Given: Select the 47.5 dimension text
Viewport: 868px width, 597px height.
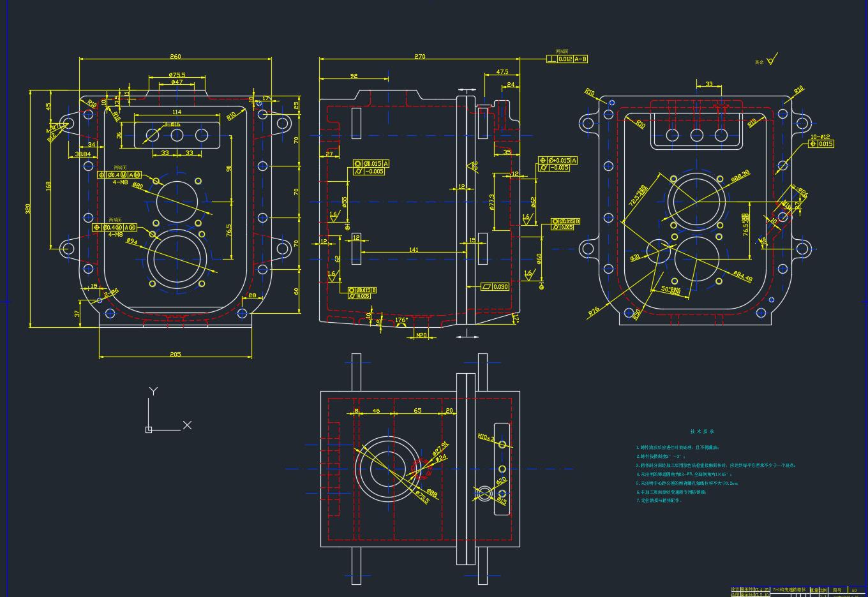Looking at the screenshot, I should (502, 72).
